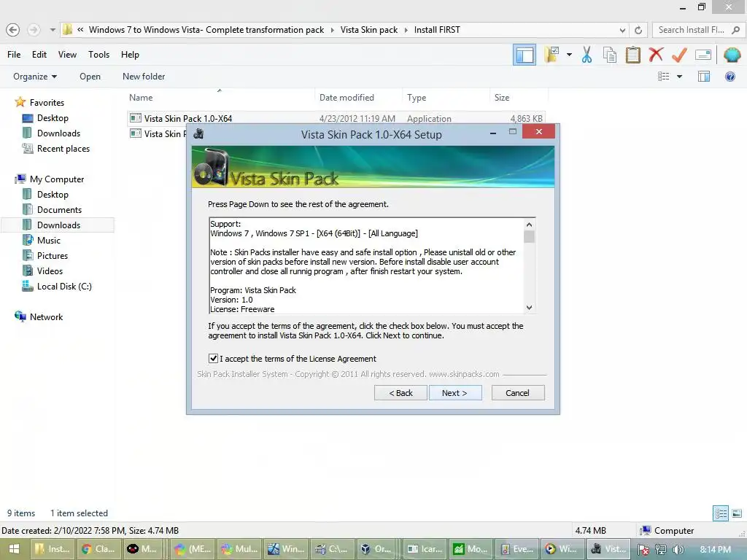747x560 pixels.
Task: Click the Next button in setup
Action: tap(455, 393)
